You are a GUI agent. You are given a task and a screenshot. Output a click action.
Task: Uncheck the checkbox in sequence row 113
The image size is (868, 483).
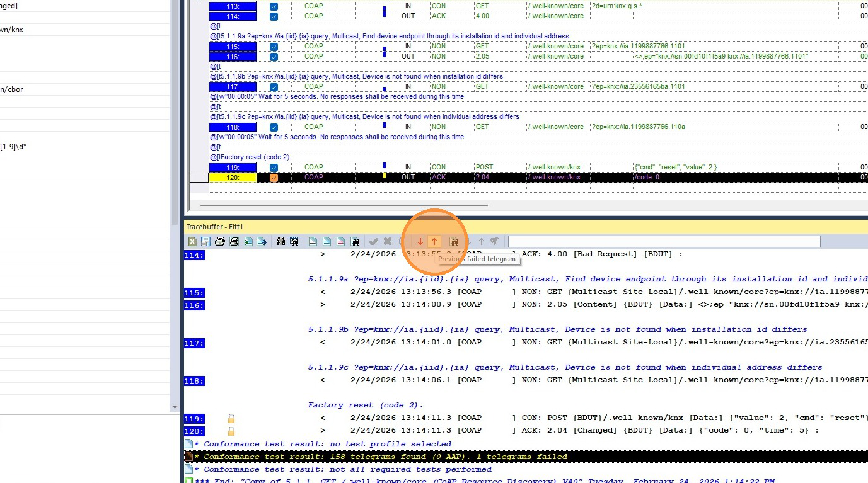274,6
